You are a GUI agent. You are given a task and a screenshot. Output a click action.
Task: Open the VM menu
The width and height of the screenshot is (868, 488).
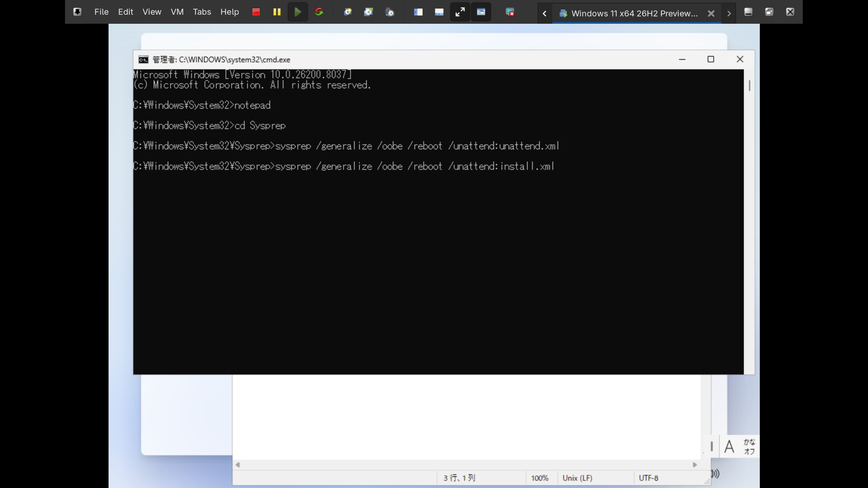[177, 12]
